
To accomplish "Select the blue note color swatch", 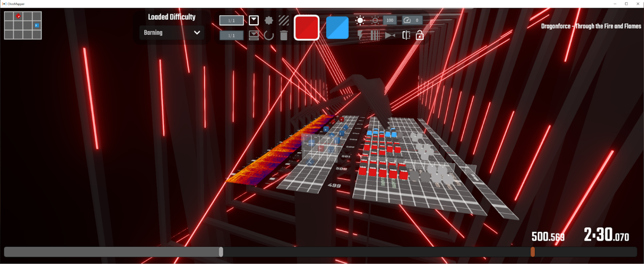I will coord(337,28).
